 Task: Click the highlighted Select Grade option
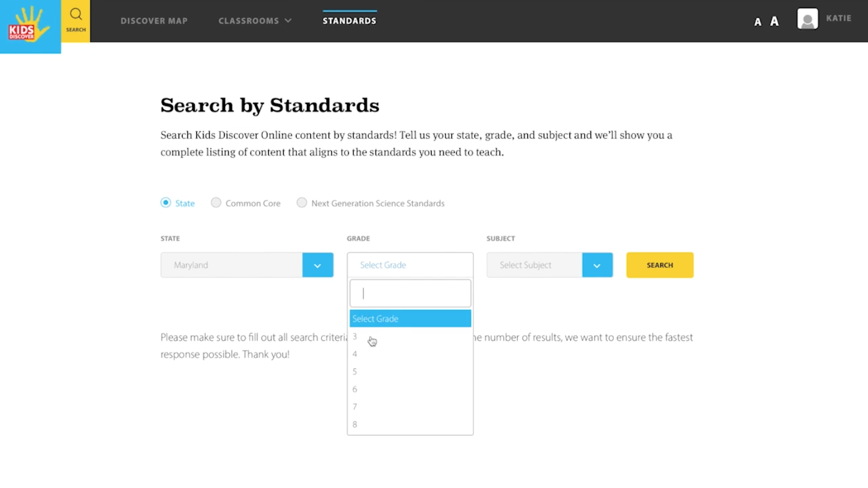tap(410, 319)
